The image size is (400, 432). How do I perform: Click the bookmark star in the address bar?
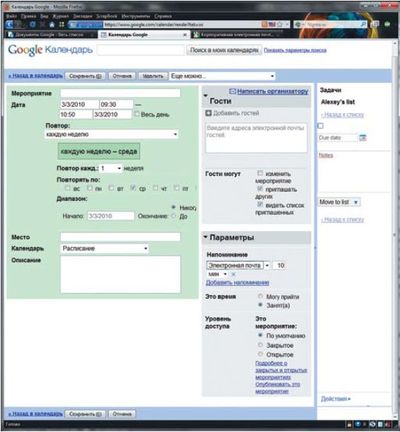click(x=280, y=25)
